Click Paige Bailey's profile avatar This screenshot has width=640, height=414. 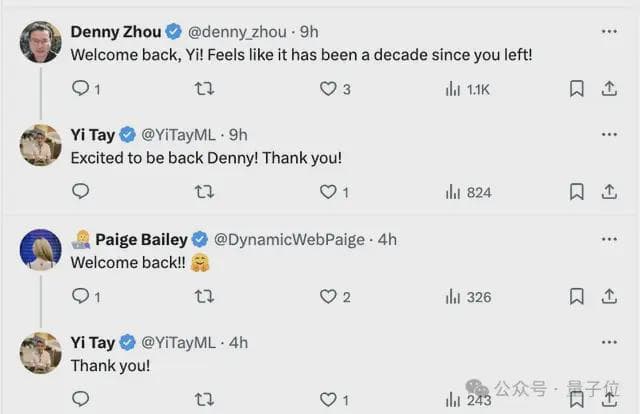(41, 248)
